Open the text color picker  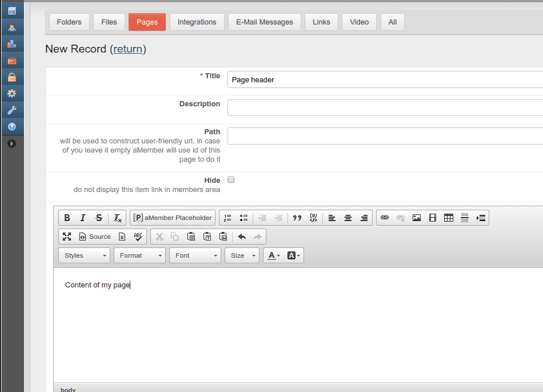coord(274,255)
